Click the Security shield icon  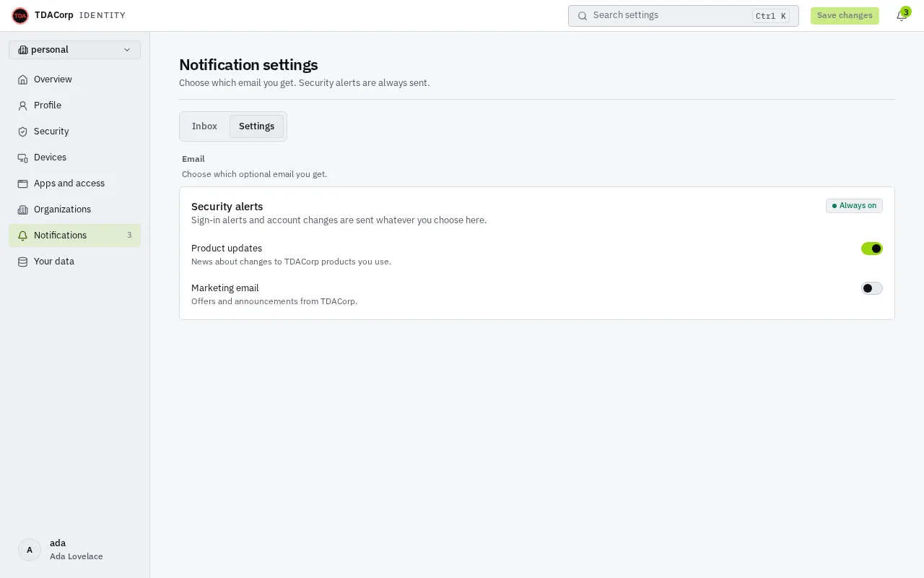coord(23,131)
